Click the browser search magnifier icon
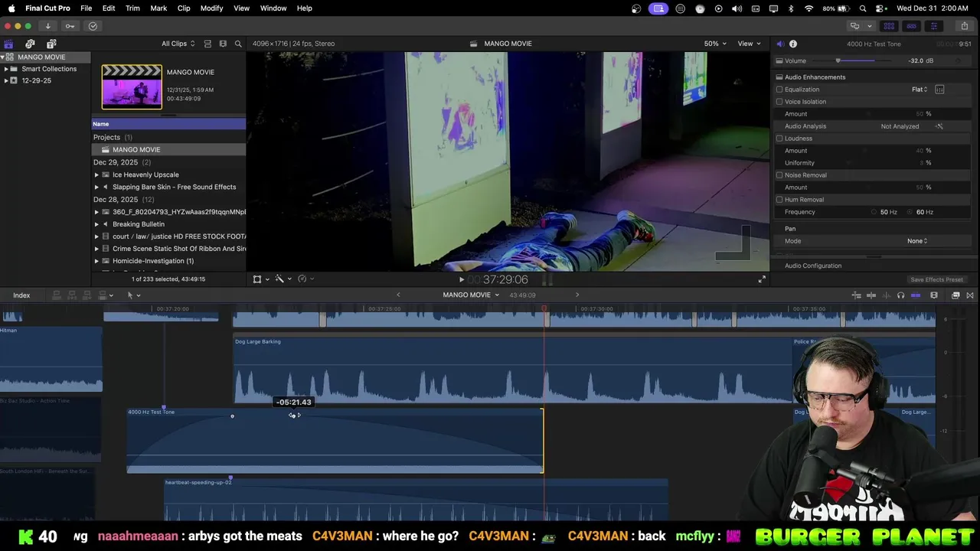Image resolution: width=980 pixels, height=551 pixels. (238, 44)
